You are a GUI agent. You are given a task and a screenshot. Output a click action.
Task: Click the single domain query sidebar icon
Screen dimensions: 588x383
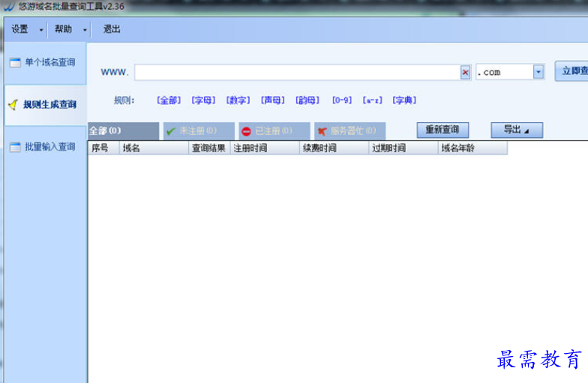click(x=15, y=63)
